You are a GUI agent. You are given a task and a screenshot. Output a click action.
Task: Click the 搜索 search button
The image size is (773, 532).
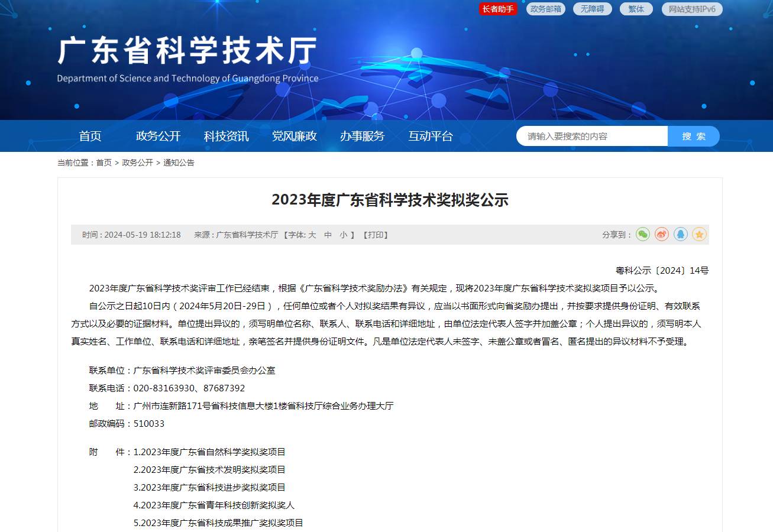tap(694, 136)
